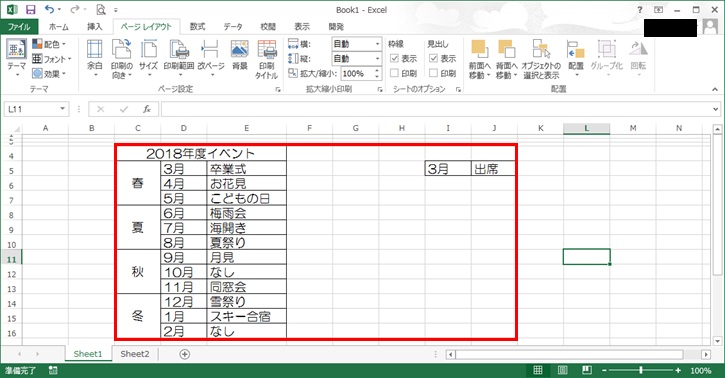
Task: Toggle the 見出し 表示 checkbox
Action: click(x=433, y=58)
